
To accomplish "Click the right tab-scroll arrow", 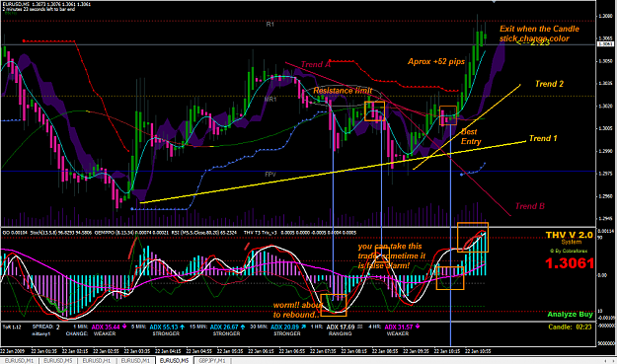I will 614,360.
